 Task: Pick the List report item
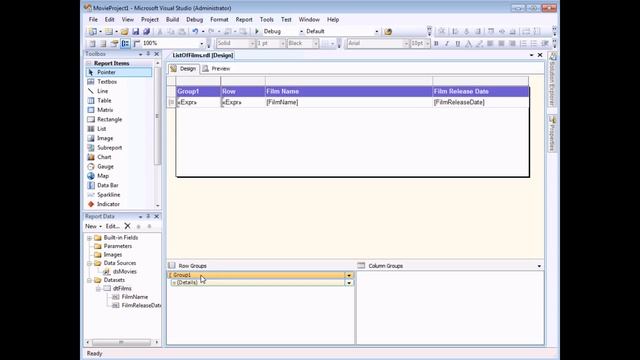point(101,129)
